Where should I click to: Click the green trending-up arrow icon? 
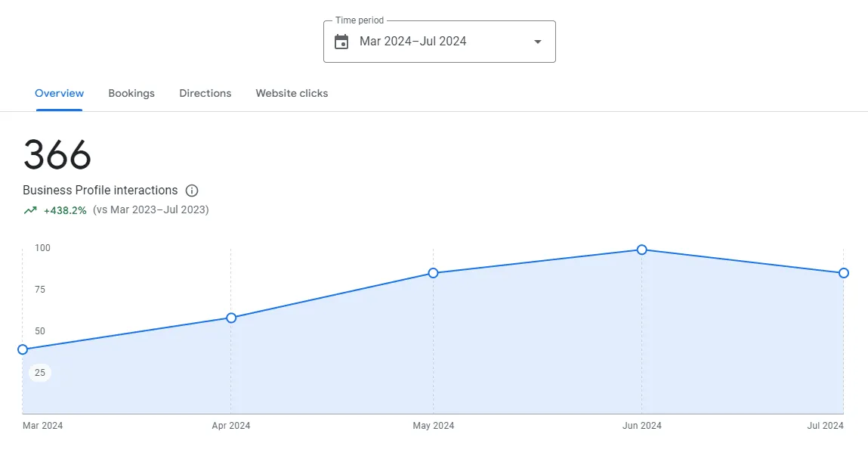click(x=30, y=210)
